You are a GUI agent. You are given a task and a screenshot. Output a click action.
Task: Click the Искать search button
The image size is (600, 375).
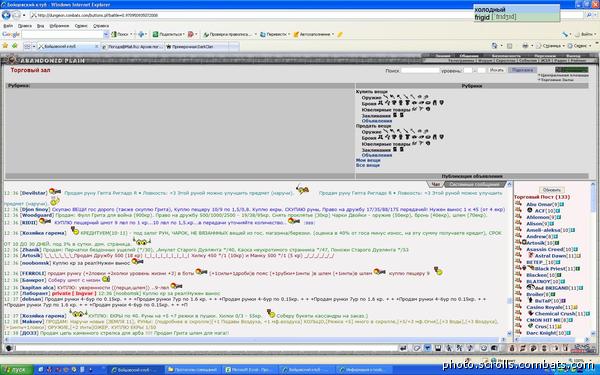pos(496,70)
